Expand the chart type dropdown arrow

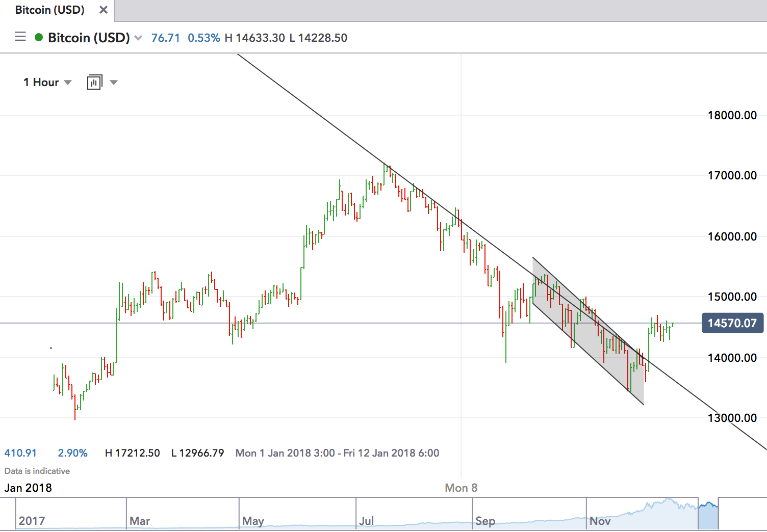114,83
